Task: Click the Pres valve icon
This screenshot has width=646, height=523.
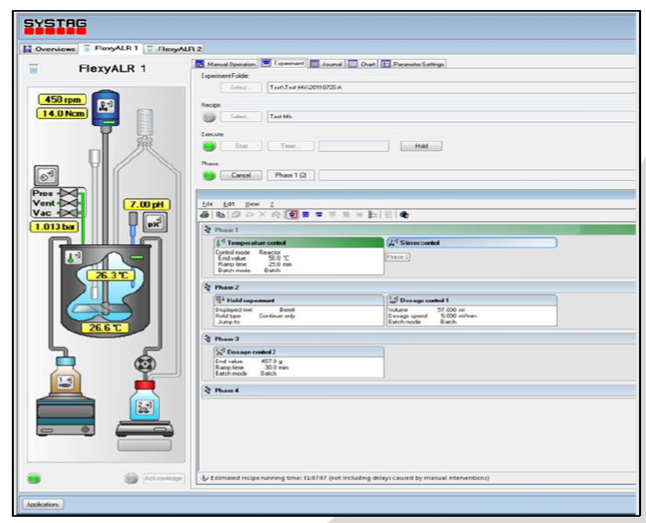Action: pos(70,193)
